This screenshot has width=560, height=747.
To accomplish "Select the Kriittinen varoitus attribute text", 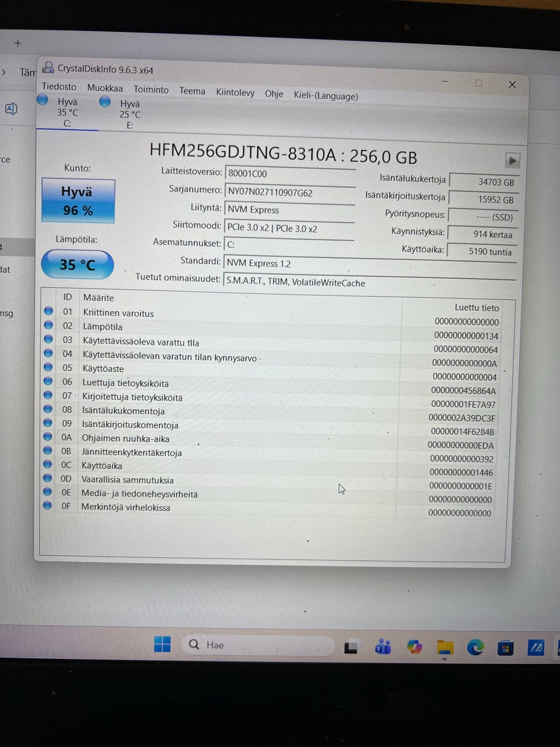I will 118,313.
